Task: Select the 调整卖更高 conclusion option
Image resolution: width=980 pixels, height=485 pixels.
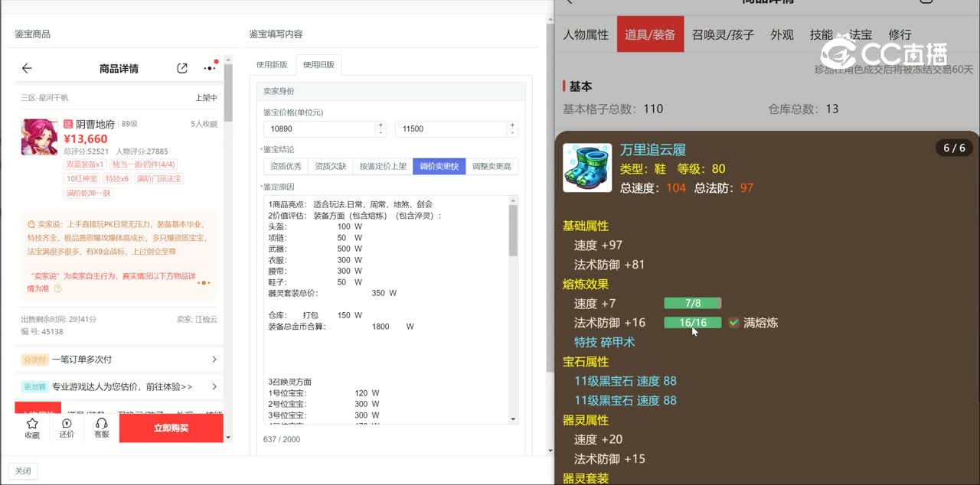Action: pyautogui.click(x=492, y=167)
